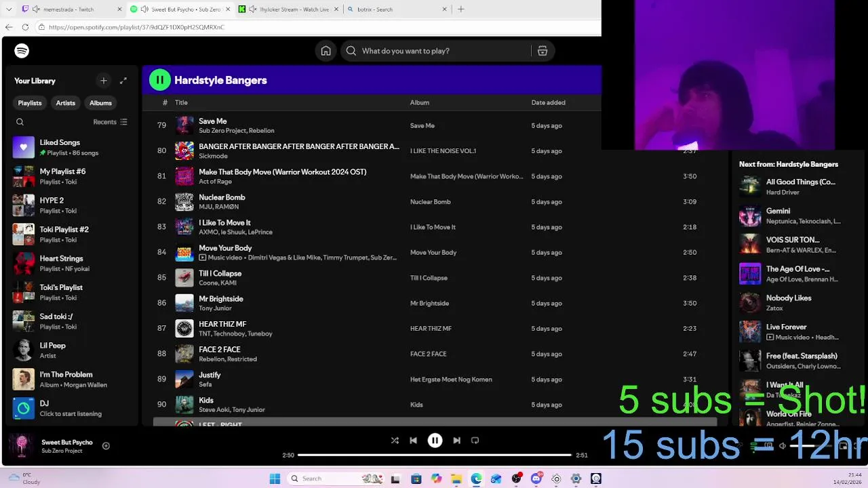Open I'm The Problem album
The height and width of the screenshot is (488, 868).
[71, 380]
